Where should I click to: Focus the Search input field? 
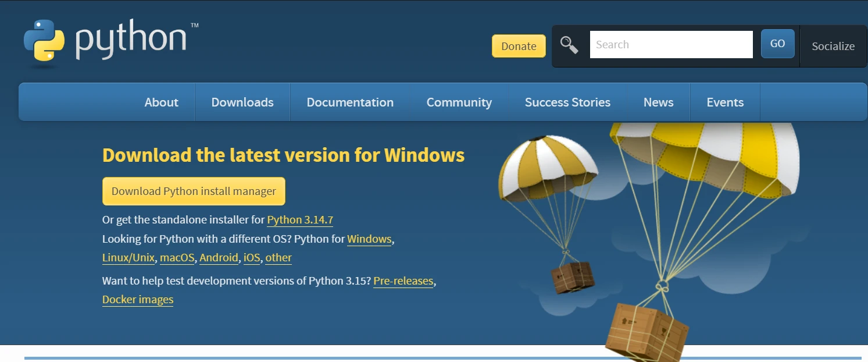pos(671,45)
